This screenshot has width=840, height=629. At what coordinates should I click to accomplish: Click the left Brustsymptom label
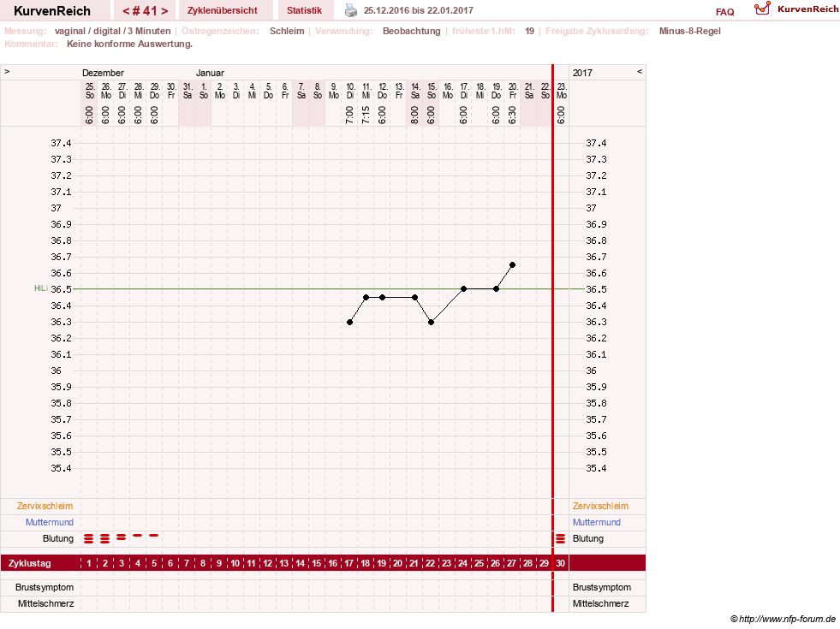click(45, 587)
